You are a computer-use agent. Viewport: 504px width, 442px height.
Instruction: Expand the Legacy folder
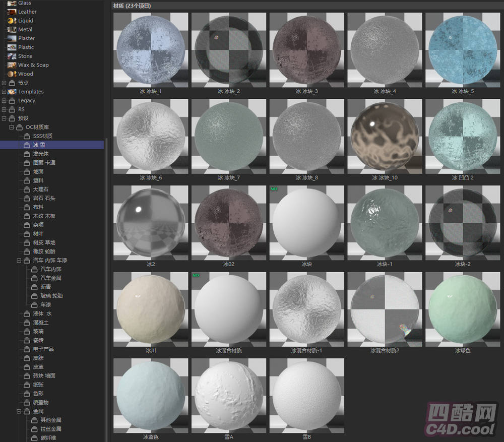point(4,101)
